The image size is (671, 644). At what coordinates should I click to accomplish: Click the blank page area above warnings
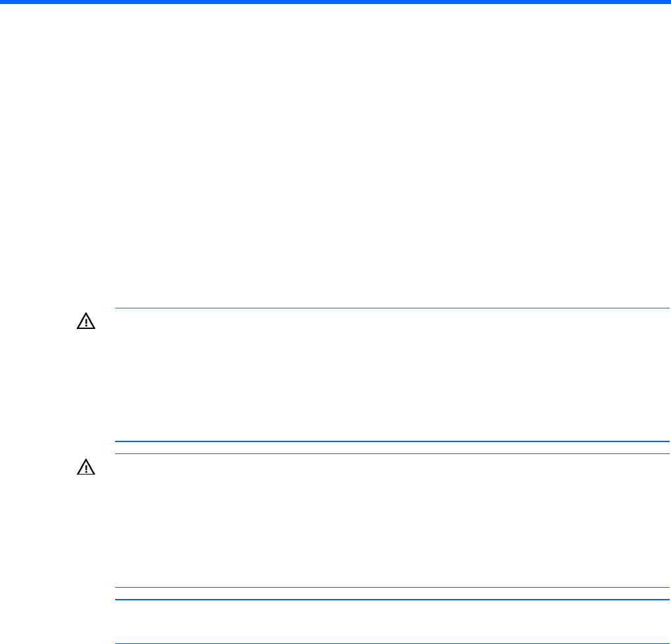pyautogui.click(x=335, y=154)
